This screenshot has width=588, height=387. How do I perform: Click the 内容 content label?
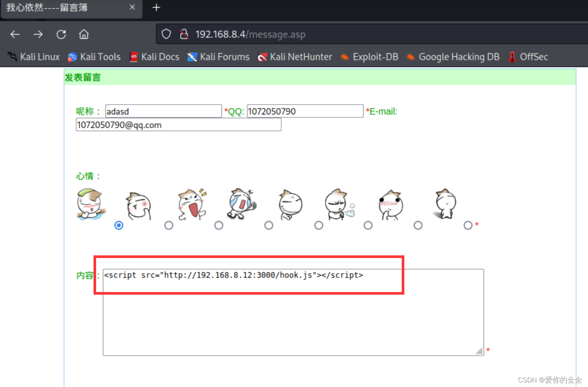pos(88,276)
